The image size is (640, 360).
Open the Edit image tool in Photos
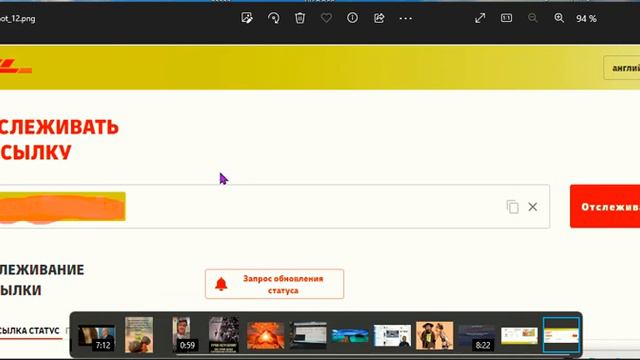pos(247,18)
